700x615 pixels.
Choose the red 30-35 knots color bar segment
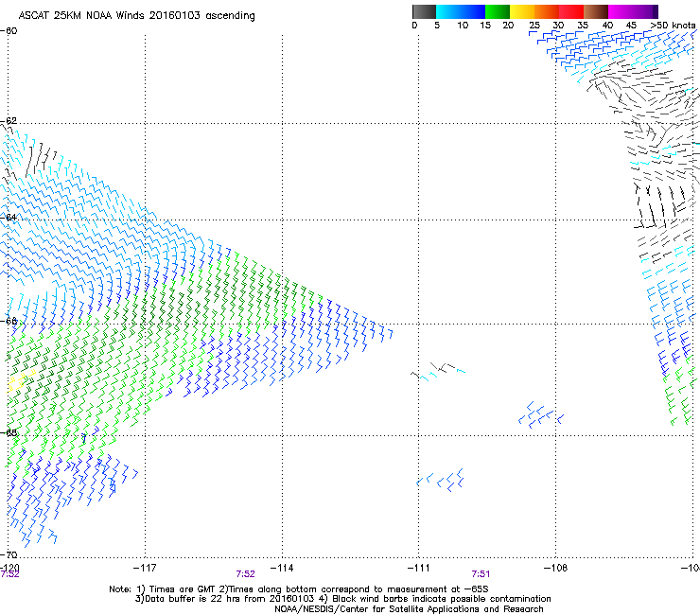pos(571,11)
